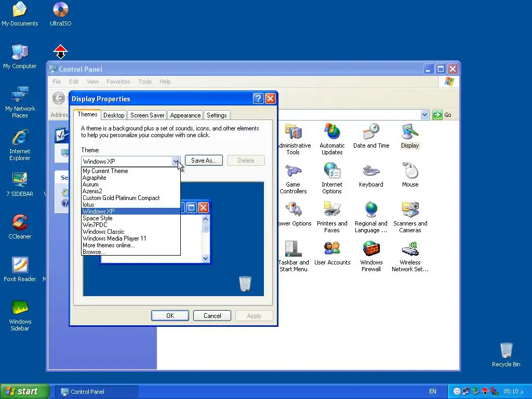Choose Windows Media Player 11 theme
532x399 pixels.
130,238
